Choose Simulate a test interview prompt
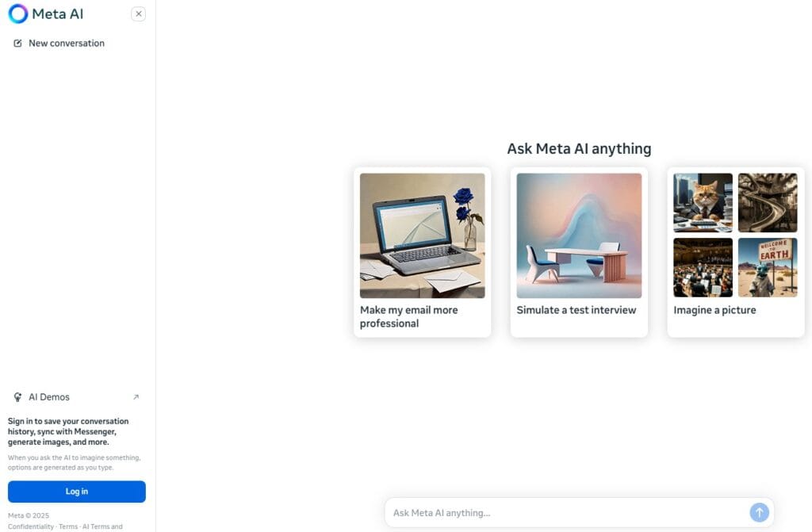 click(x=576, y=310)
